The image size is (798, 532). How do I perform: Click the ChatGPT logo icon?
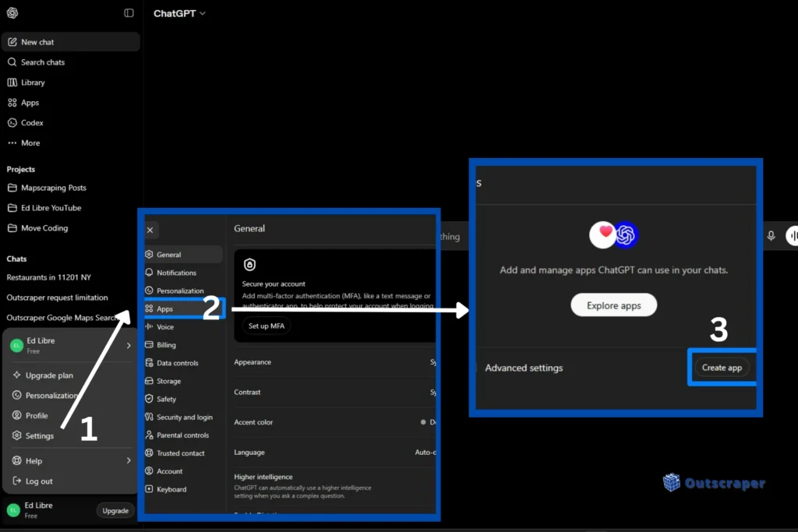tap(12, 12)
